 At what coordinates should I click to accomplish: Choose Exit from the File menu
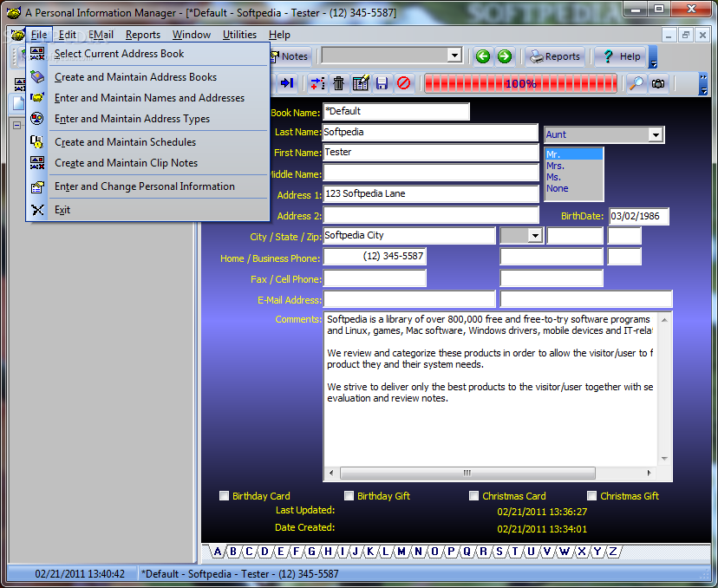147,210
